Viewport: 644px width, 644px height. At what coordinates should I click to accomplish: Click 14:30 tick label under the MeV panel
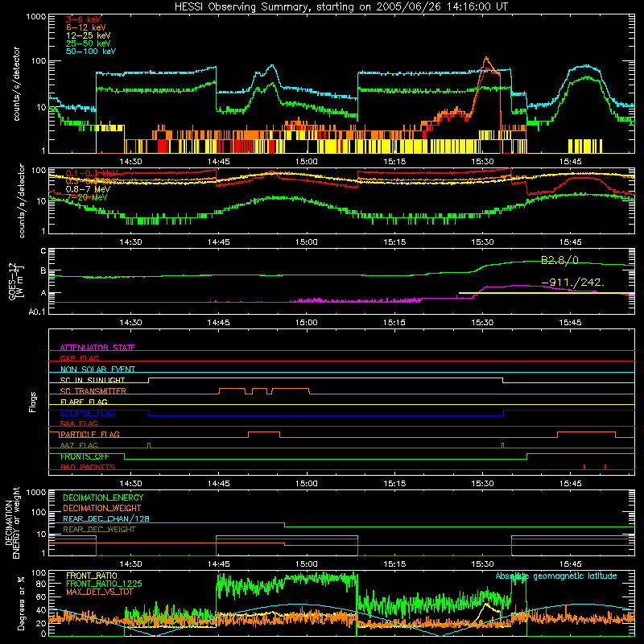coord(130,242)
